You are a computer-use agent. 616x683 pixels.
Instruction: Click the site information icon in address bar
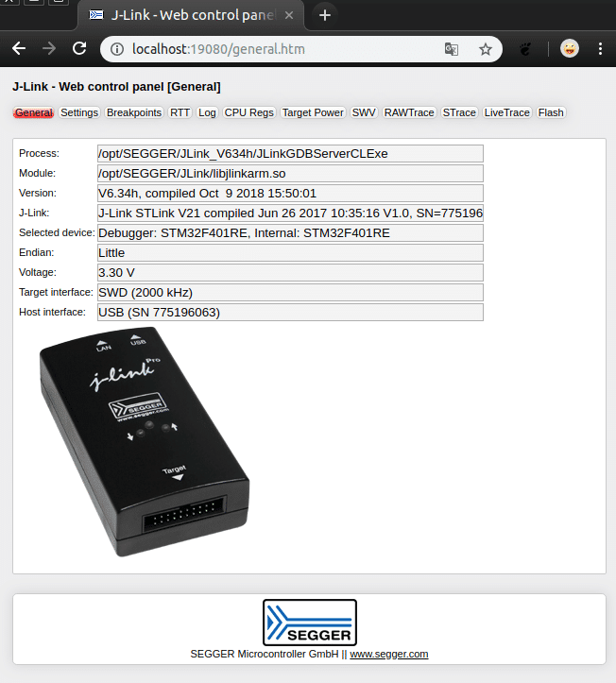pos(117,49)
